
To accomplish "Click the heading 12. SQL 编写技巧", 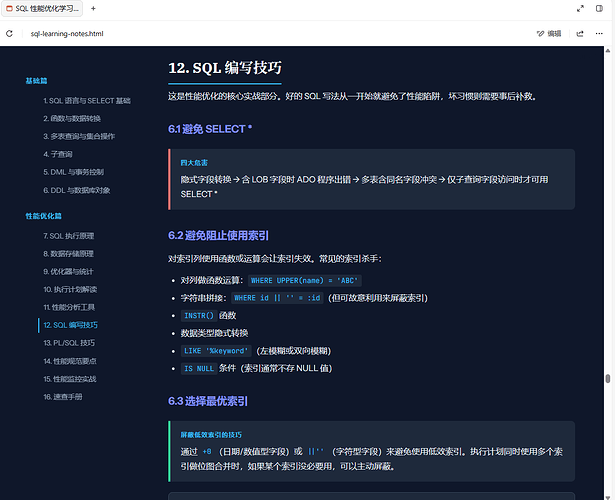I will (x=225, y=68).
